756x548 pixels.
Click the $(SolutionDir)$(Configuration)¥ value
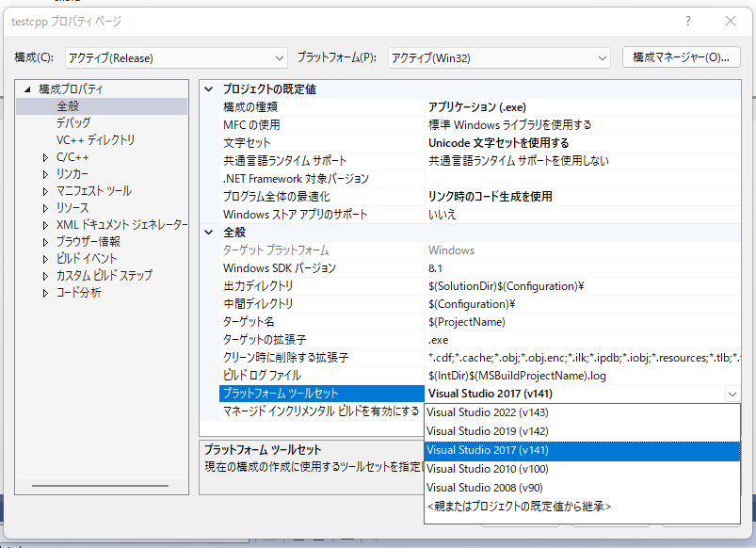tap(583, 286)
